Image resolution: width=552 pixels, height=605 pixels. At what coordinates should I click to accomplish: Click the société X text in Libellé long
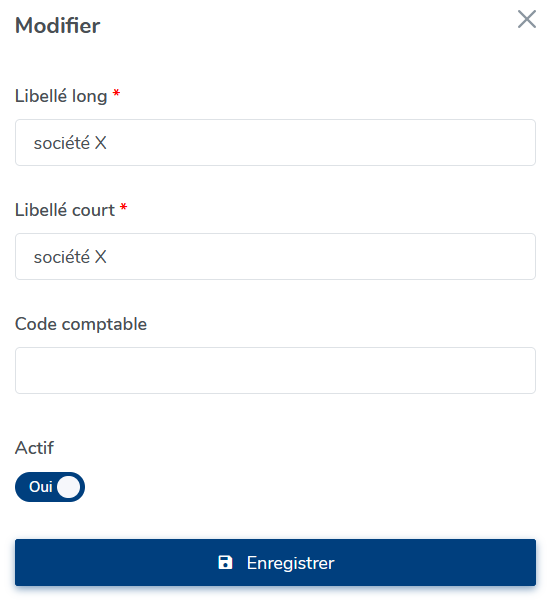[x=70, y=143]
